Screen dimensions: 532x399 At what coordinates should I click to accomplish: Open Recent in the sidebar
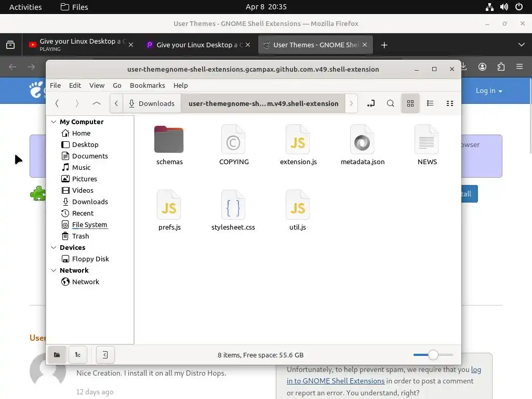click(83, 214)
